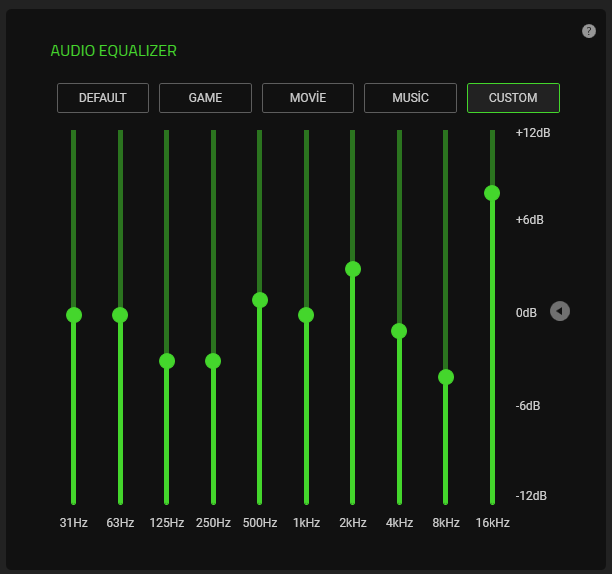Click the 8kHz slider handle
The width and height of the screenshot is (612, 574).
(x=446, y=377)
